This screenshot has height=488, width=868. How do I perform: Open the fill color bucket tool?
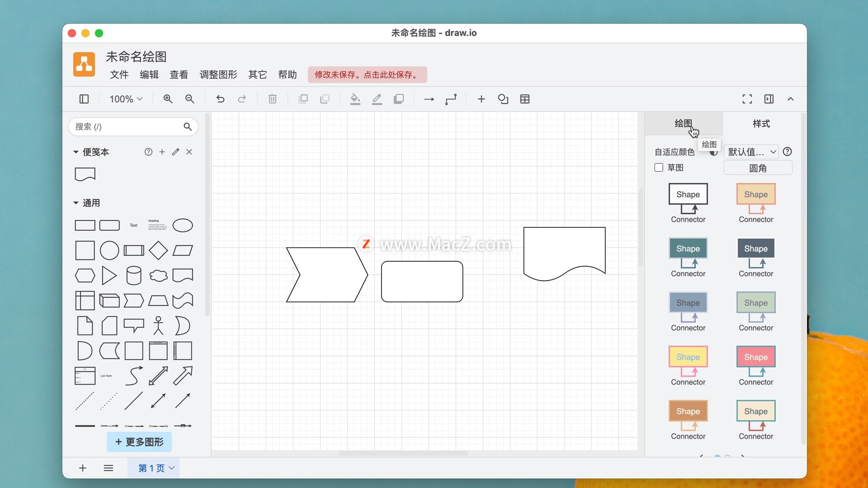pos(355,99)
